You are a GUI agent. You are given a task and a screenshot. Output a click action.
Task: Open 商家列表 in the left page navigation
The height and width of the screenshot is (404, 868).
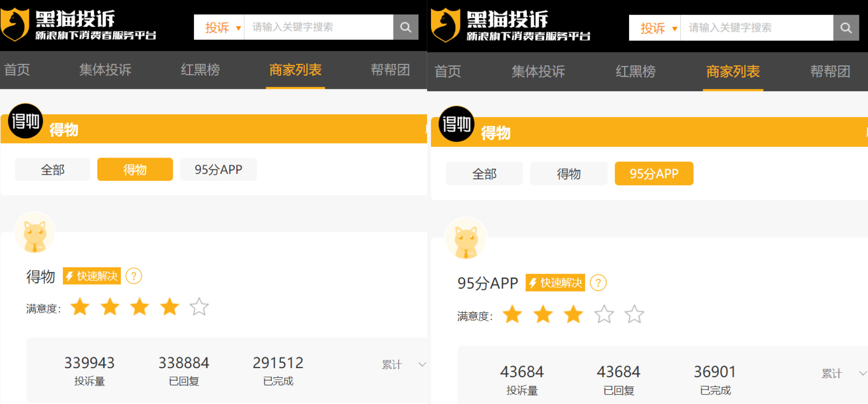(x=295, y=70)
